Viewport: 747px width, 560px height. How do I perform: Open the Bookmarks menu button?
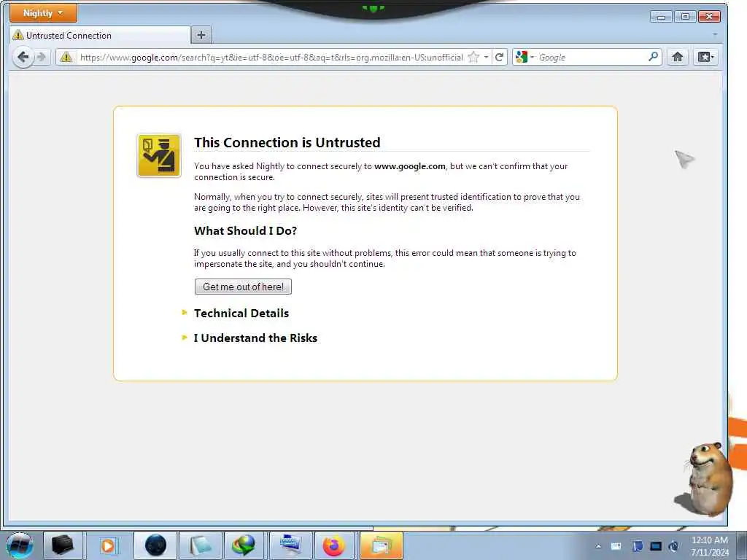coord(705,57)
